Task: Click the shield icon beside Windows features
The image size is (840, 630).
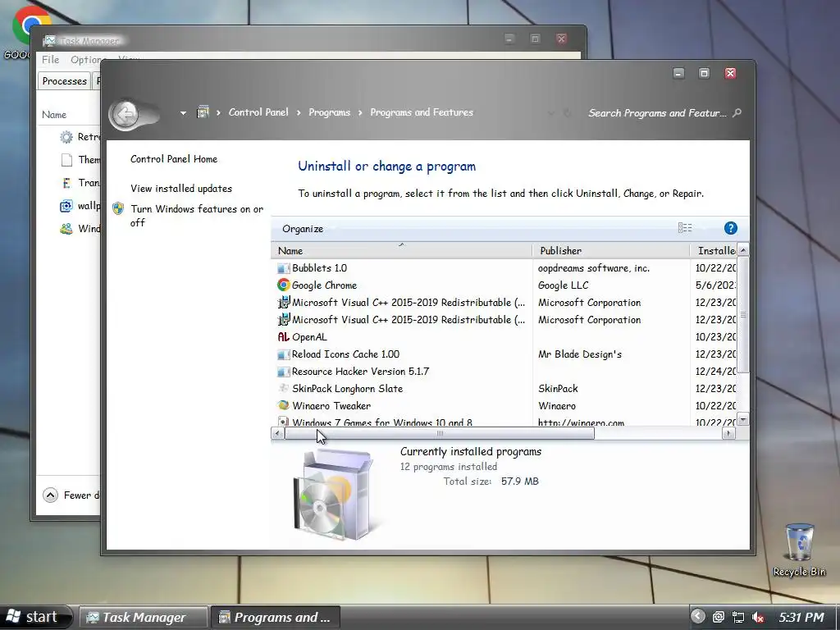Action: [x=118, y=208]
